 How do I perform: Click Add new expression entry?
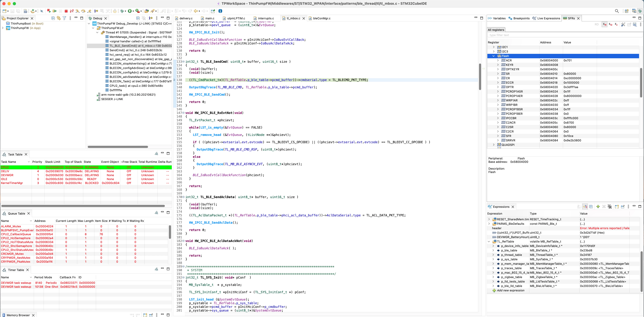510,290
